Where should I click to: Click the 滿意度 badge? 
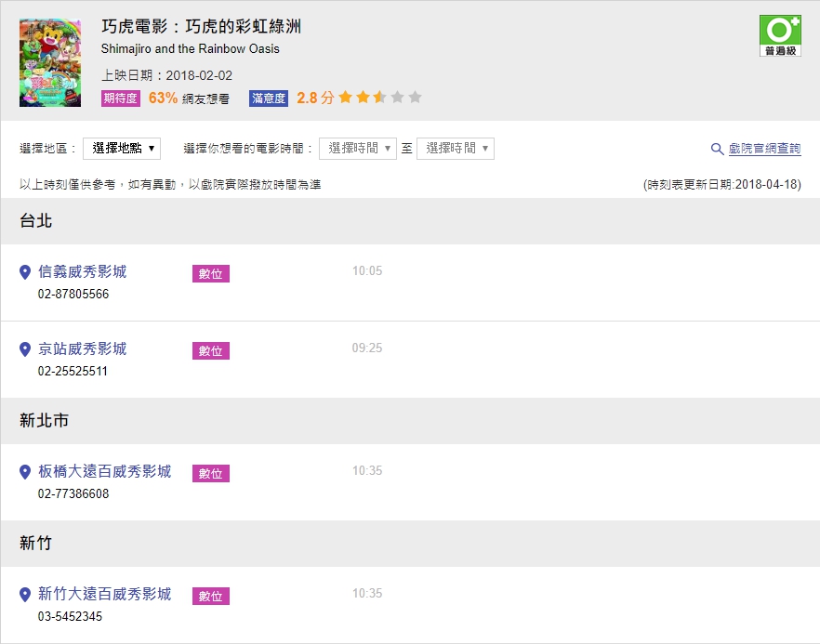point(269,99)
